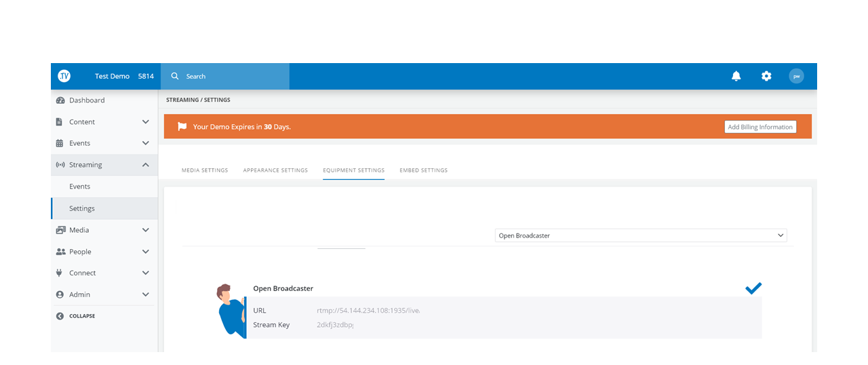The width and height of the screenshot is (868, 365).
Task: Click the Streaming broadcast icon
Action: tap(60, 165)
